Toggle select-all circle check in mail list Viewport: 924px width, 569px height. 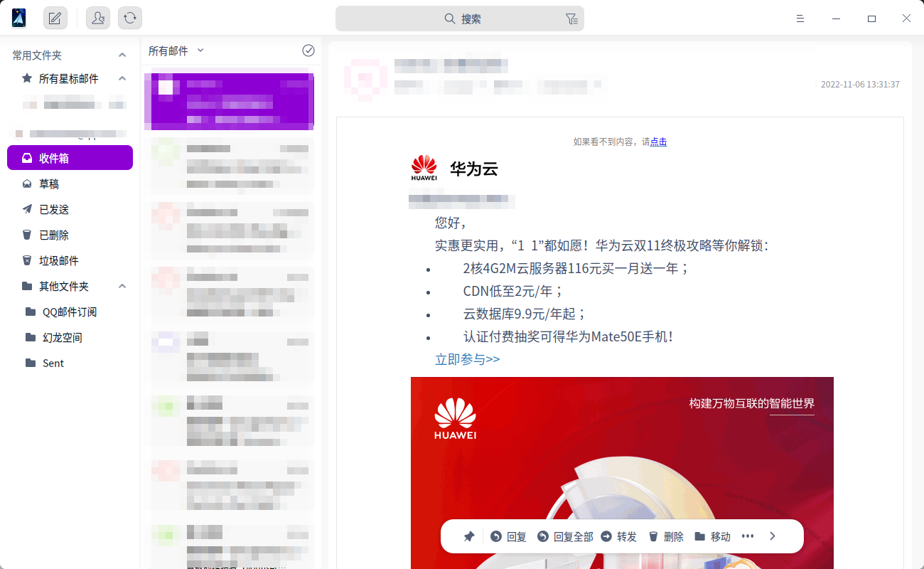[x=308, y=50]
